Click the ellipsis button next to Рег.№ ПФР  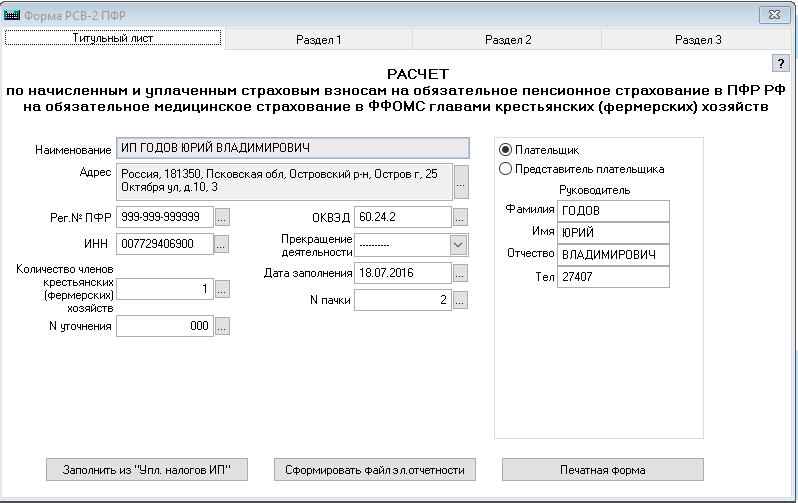(x=222, y=217)
